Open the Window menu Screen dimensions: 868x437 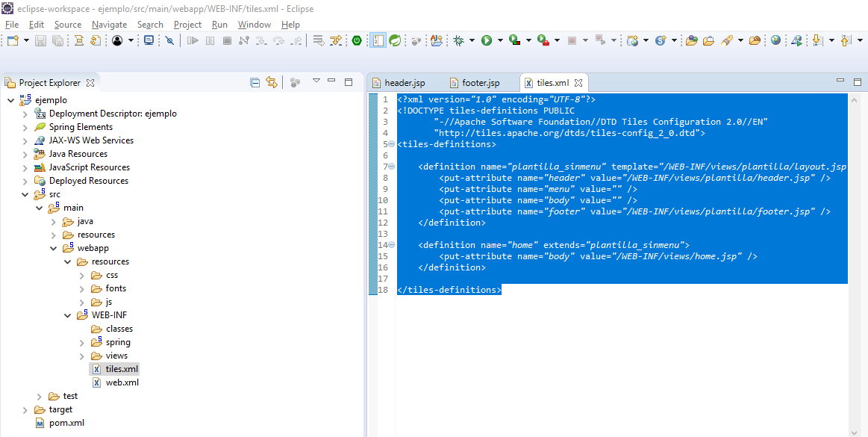[x=254, y=25]
